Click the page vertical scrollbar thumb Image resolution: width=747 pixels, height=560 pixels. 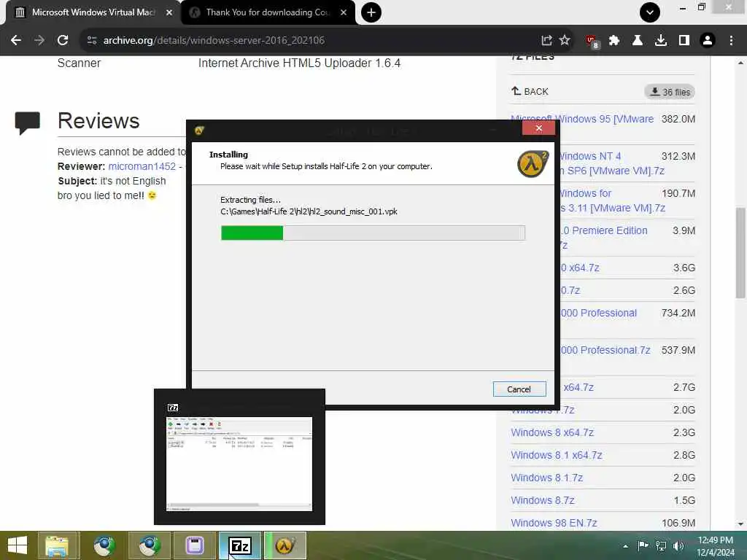pyautogui.click(x=740, y=253)
